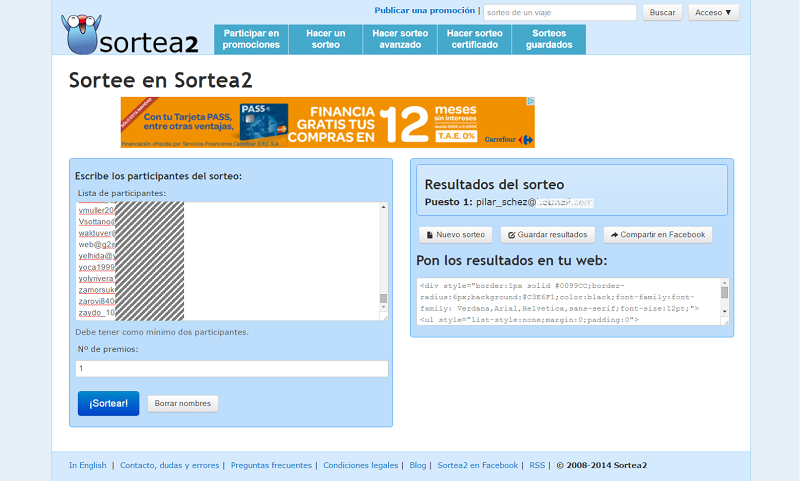The width and height of the screenshot is (800, 481).
Task: Share results with Compartir en Facebook
Action: coord(657,235)
